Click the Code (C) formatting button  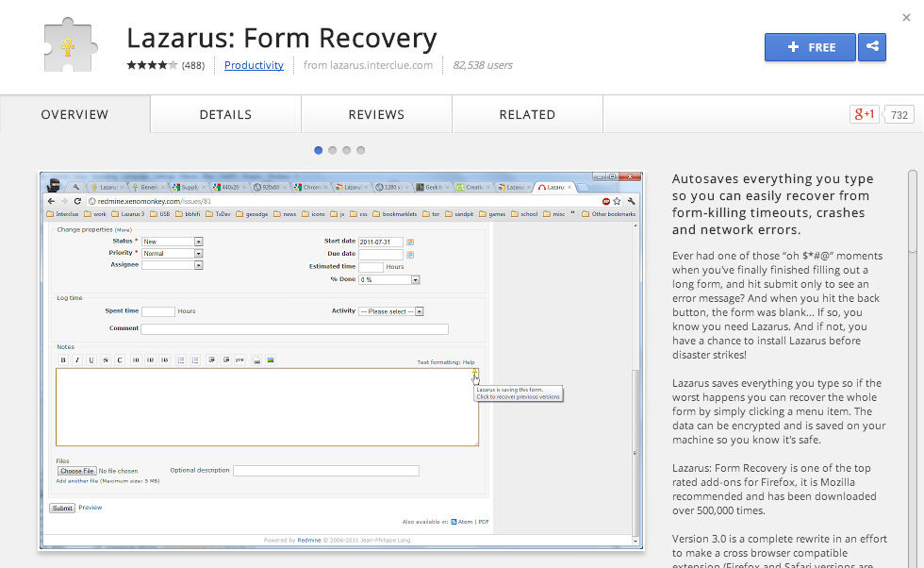[x=120, y=359]
